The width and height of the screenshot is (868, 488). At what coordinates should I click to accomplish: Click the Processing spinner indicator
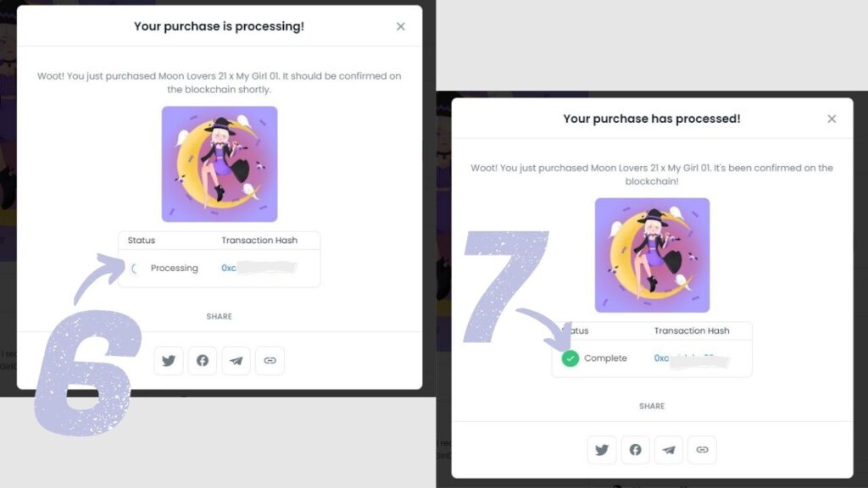point(135,269)
